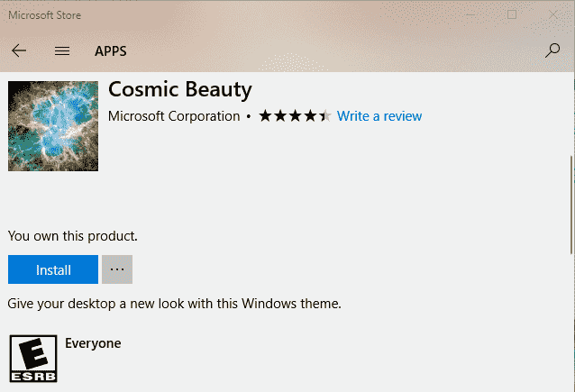Minimize the Microsoft Store window
575x392 pixels.
point(470,15)
